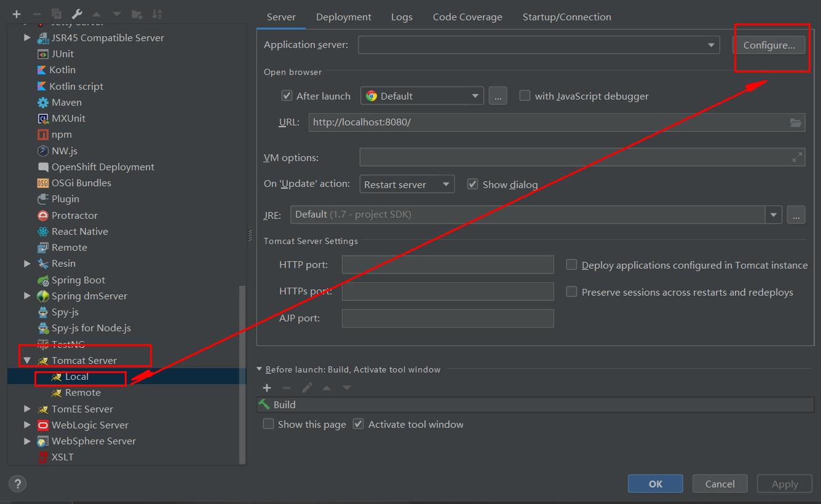Switch to the Logs tab

pyautogui.click(x=402, y=17)
